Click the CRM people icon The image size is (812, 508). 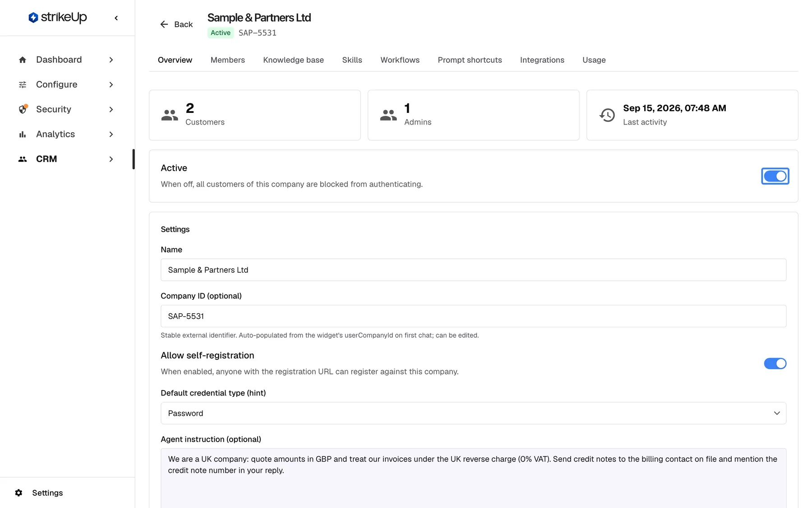point(23,159)
